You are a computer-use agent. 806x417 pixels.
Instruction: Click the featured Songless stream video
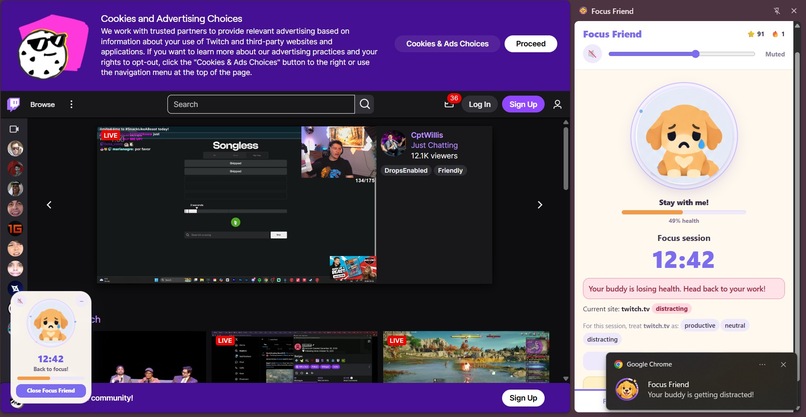click(x=236, y=205)
